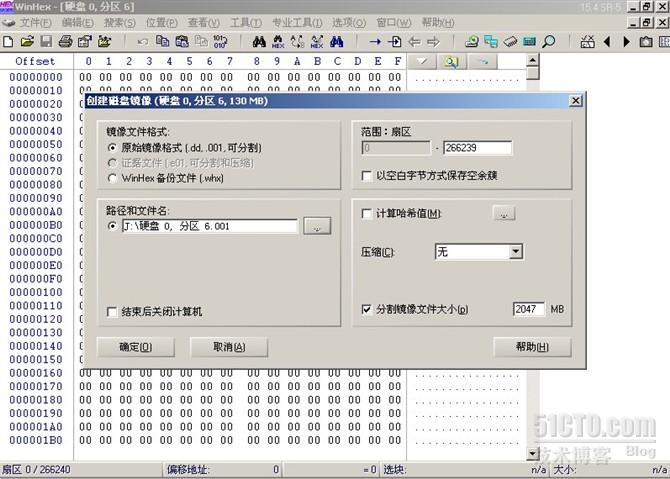Open the 选项(O) menu

349,23
